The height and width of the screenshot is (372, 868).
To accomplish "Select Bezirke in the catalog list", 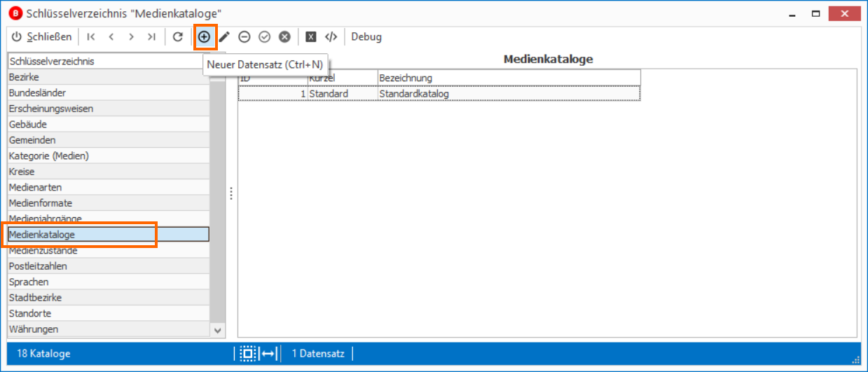I will (108, 77).
